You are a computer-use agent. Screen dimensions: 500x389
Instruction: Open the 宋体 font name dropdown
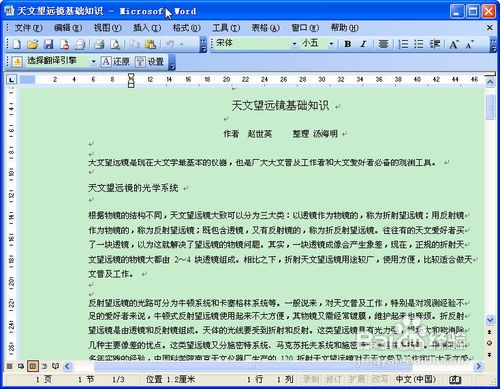tap(294, 44)
